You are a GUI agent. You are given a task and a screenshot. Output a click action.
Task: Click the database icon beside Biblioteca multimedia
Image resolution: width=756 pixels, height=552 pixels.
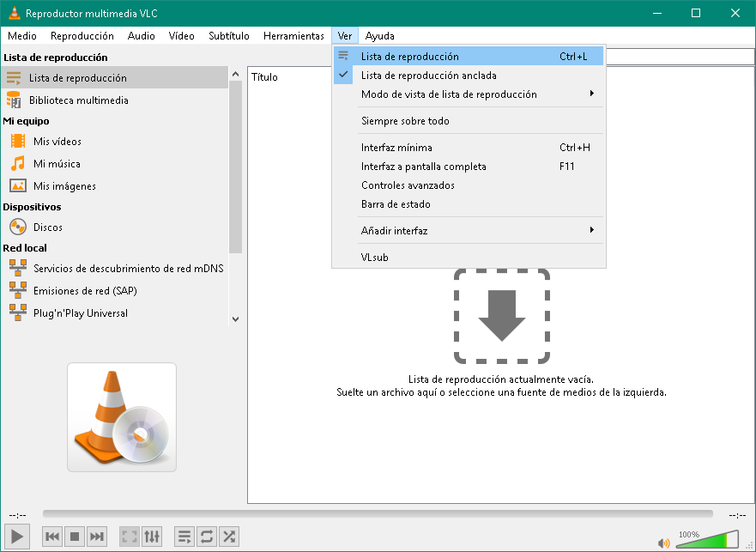14,100
